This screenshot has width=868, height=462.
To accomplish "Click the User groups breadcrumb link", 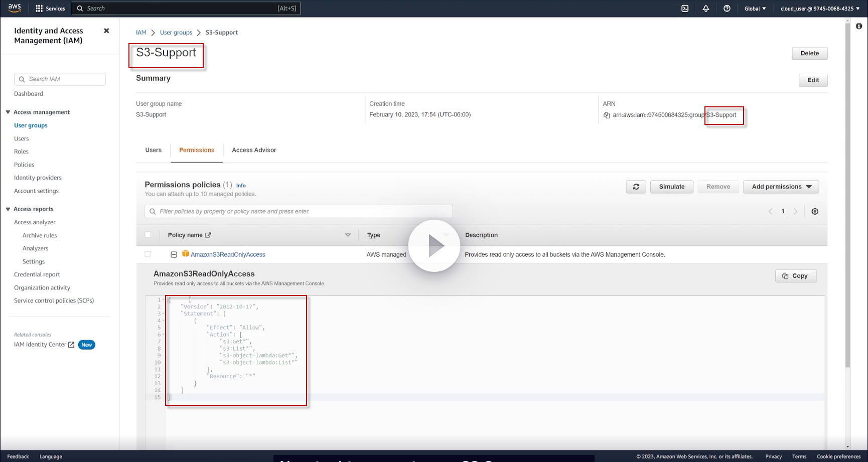I will tap(176, 33).
